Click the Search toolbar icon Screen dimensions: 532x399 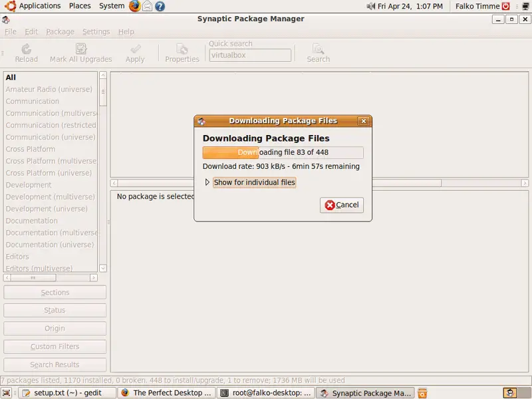pyautogui.click(x=318, y=49)
